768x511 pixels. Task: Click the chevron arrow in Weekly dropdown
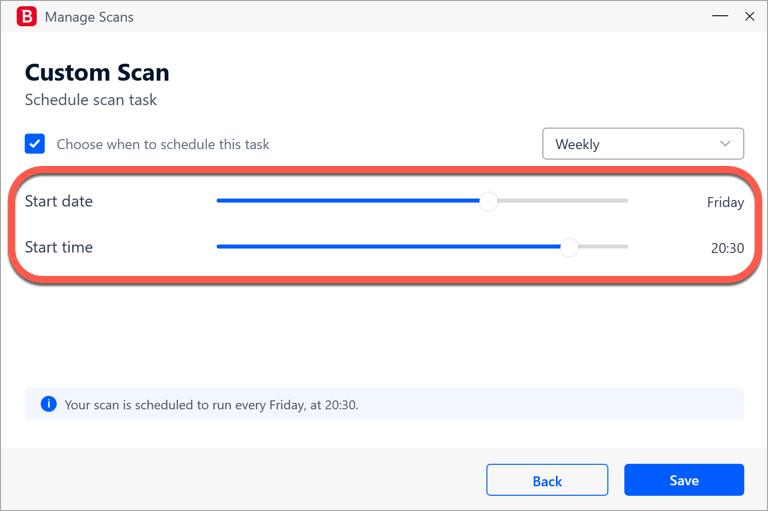(725, 144)
